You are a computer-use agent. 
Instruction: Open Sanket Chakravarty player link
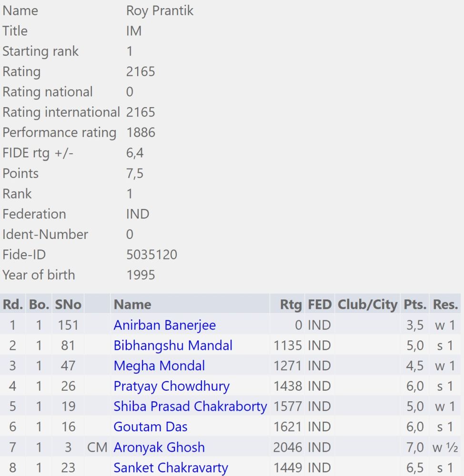click(171, 467)
